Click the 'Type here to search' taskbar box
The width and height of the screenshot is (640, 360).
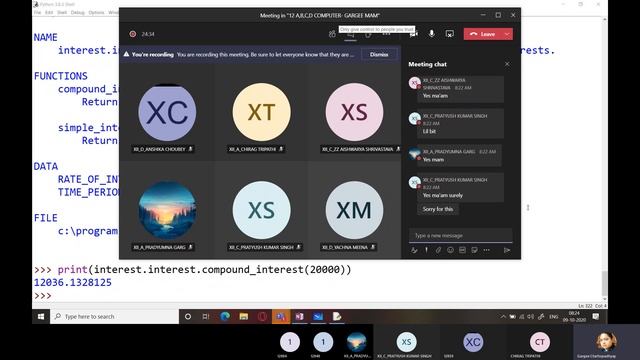(115, 316)
